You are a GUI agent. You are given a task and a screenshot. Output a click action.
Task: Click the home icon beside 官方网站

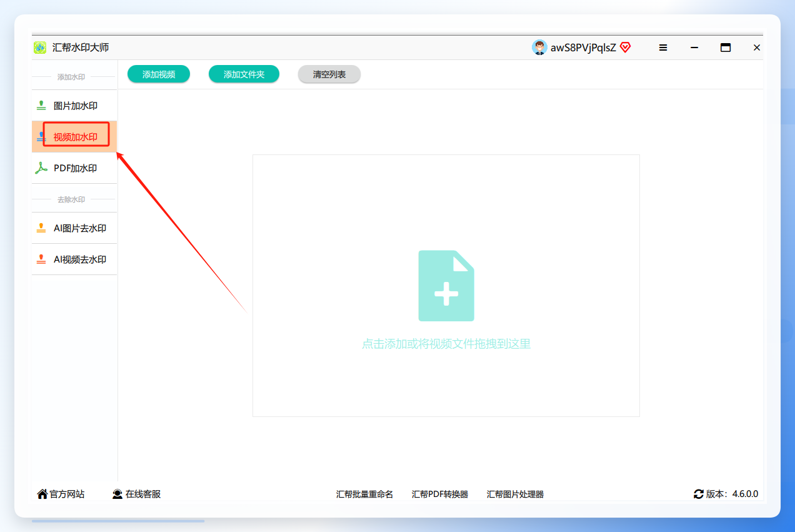[x=42, y=494]
